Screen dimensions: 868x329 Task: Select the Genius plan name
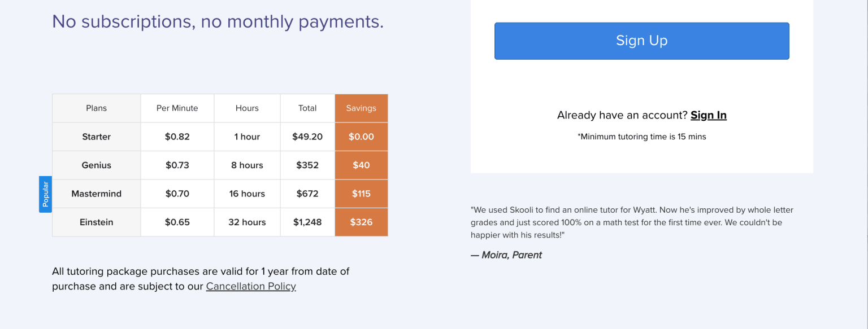(96, 165)
